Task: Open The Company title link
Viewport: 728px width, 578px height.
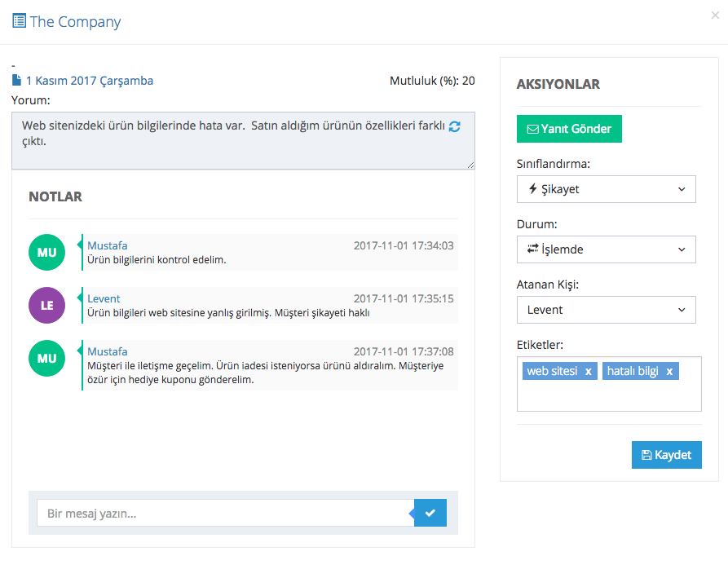Action: (x=75, y=22)
